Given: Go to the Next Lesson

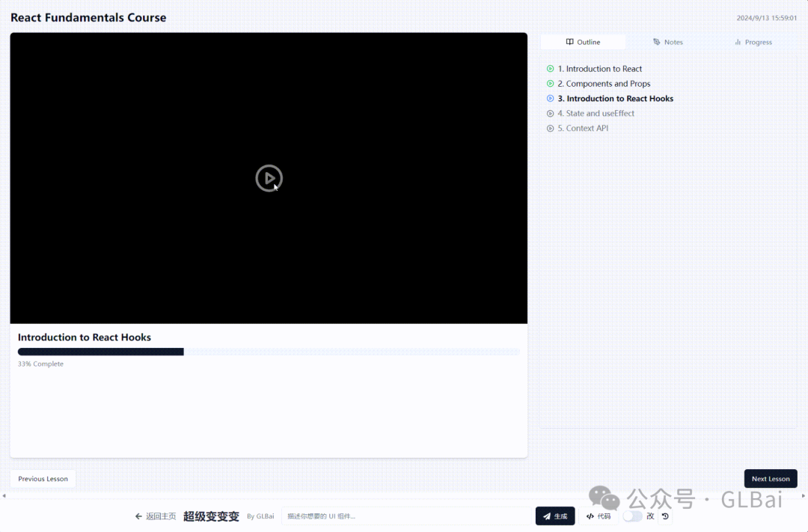Looking at the screenshot, I should (771, 479).
